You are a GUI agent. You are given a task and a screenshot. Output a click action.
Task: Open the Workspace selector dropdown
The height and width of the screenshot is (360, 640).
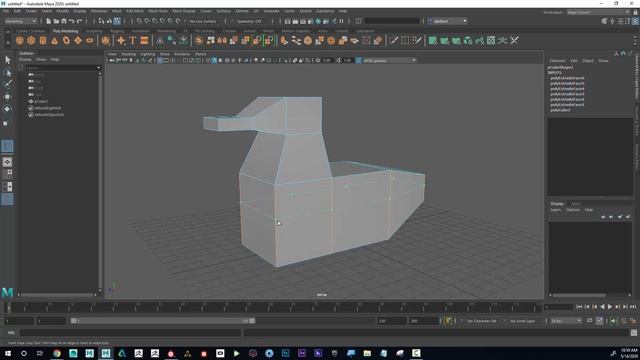click(x=598, y=12)
